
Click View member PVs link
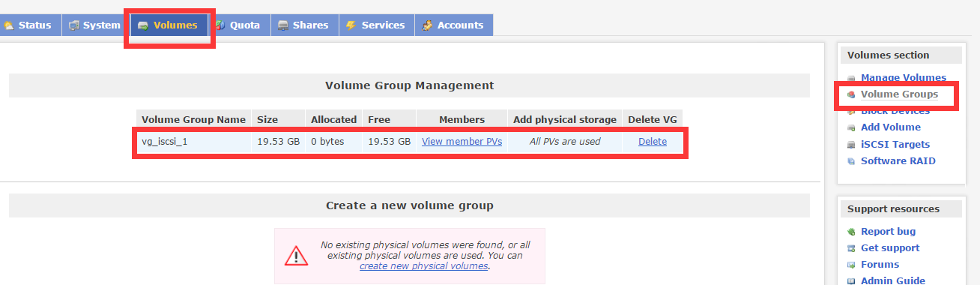click(462, 141)
